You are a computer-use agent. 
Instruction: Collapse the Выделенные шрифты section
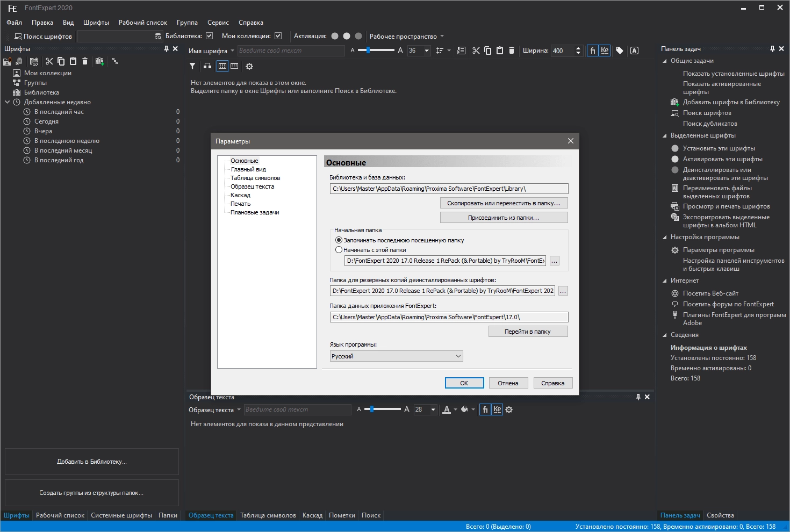point(665,135)
